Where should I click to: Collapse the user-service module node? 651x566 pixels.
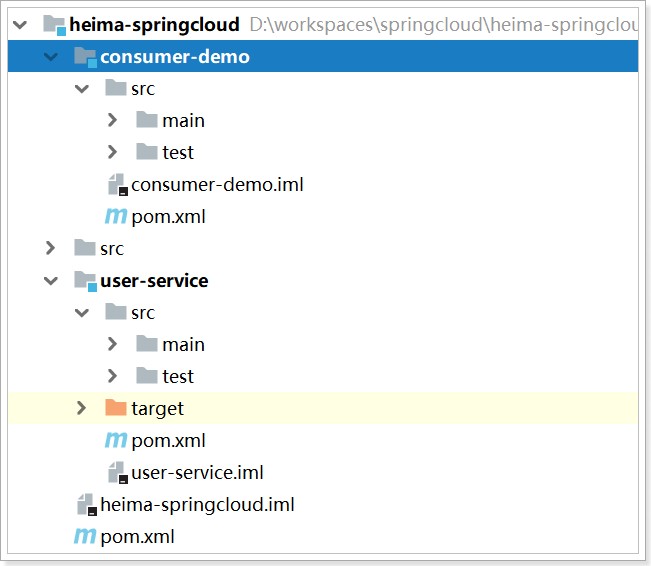(x=51, y=281)
